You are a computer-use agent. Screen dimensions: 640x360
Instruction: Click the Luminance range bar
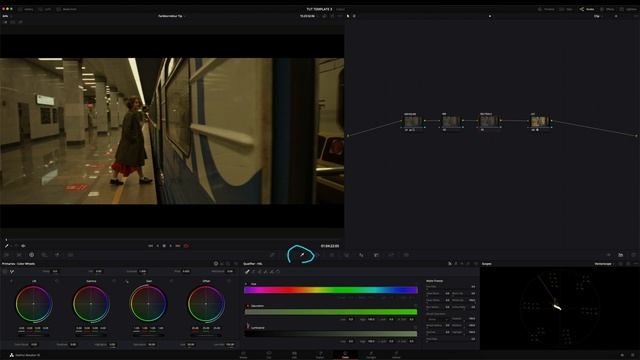(331, 333)
